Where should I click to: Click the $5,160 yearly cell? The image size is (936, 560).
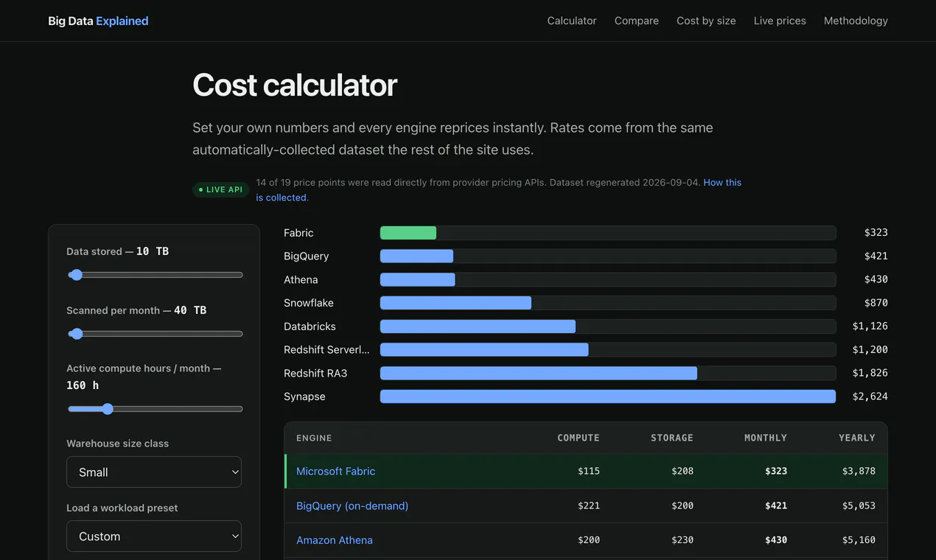pos(859,540)
